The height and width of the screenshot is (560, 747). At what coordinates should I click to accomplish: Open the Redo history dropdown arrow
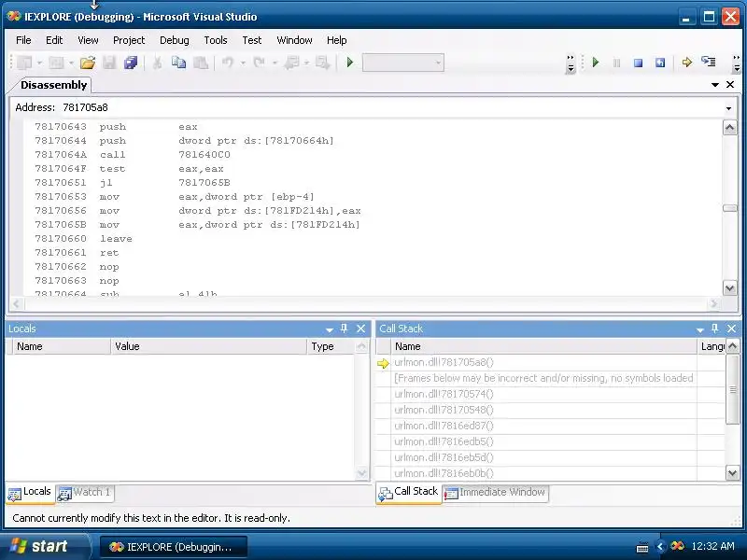tap(275, 63)
